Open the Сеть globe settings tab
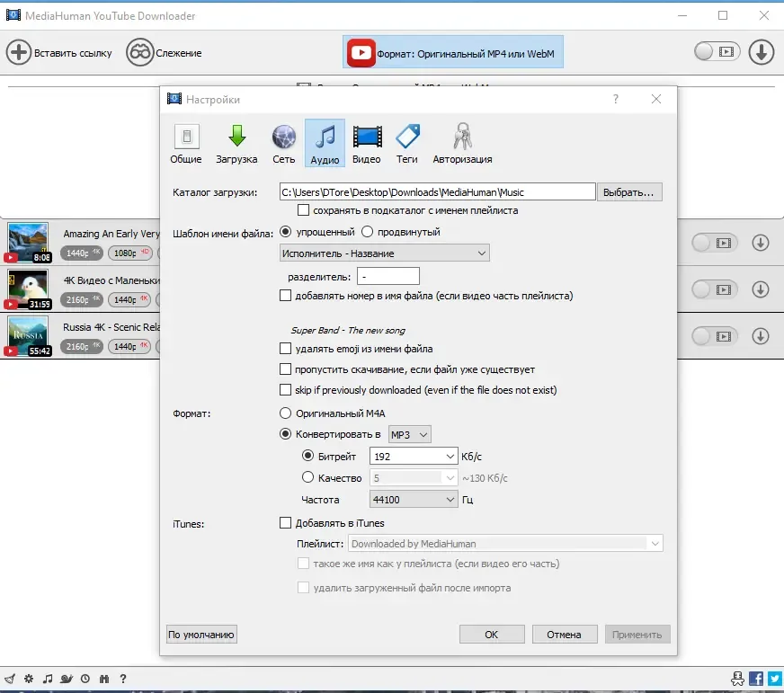 tap(283, 144)
